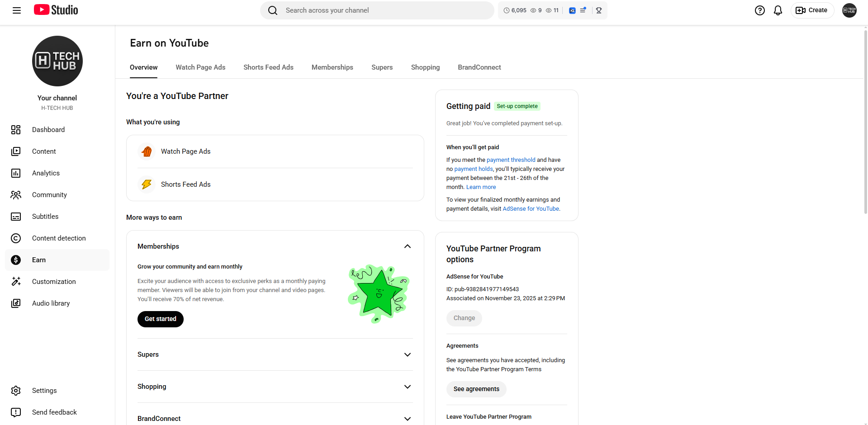The width and height of the screenshot is (868, 425).
Task: Open Settings gear in sidebar
Action: coord(16,391)
